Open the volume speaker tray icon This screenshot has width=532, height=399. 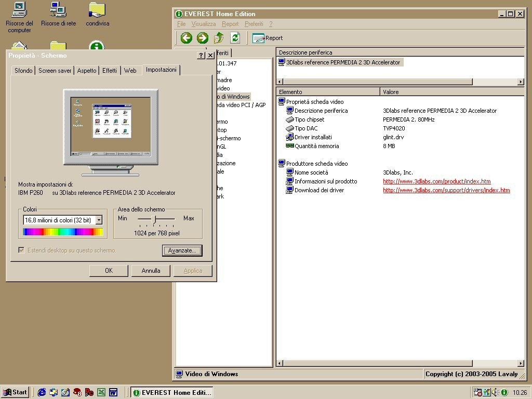point(495,392)
